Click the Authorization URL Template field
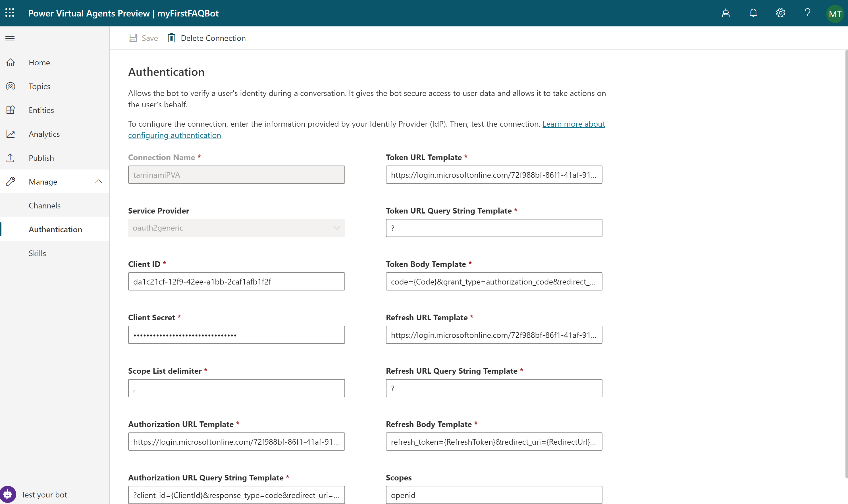Screen dimensions: 848x504 pyautogui.click(x=236, y=442)
